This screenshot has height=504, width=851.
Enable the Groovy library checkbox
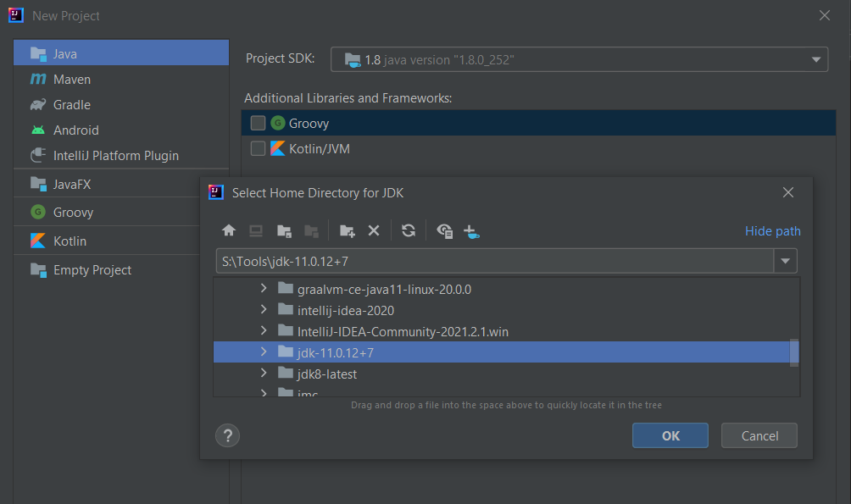(x=258, y=123)
